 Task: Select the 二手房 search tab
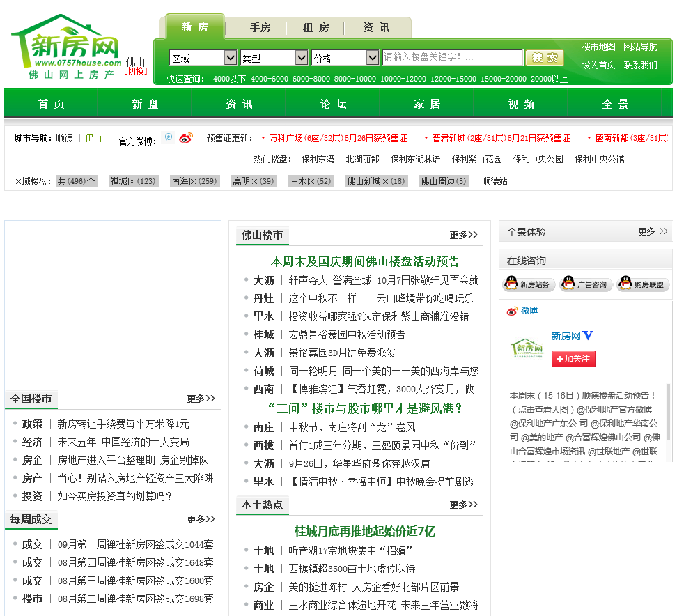tap(255, 28)
